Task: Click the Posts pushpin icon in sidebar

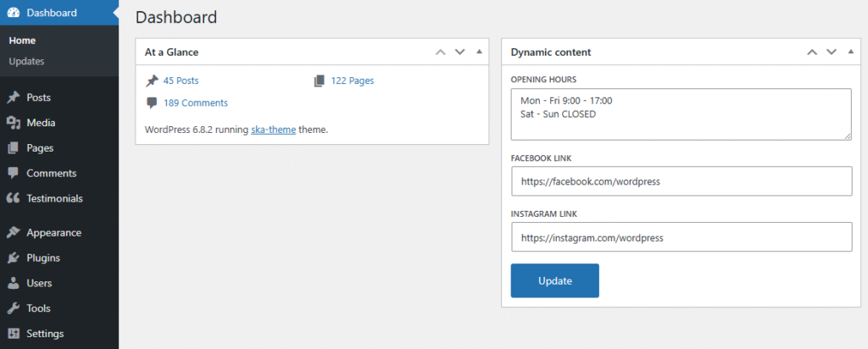Action: (13, 97)
